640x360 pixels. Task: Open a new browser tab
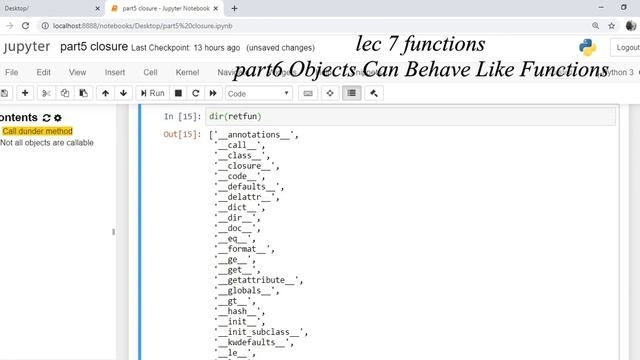click(234, 9)
